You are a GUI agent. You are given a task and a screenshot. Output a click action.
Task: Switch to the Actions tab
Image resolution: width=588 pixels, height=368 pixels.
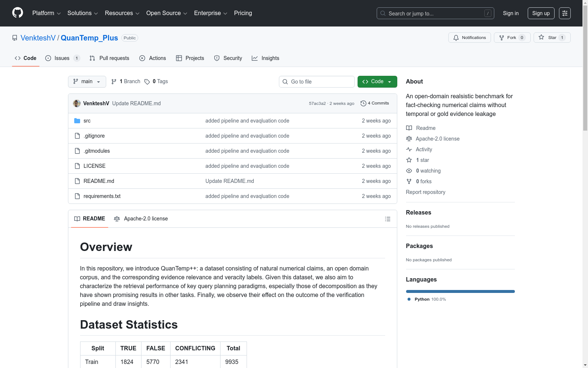[153, 58]
